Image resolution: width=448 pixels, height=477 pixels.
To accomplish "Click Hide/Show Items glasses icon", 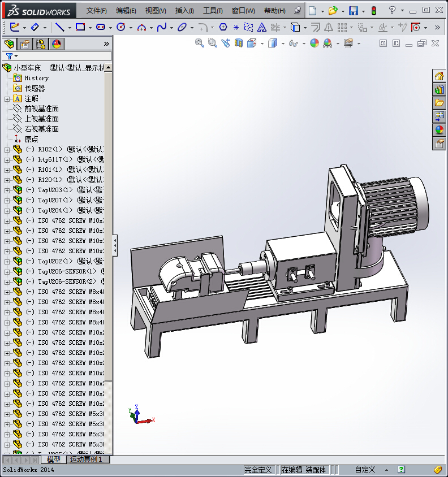I will [x=293, y=44].
